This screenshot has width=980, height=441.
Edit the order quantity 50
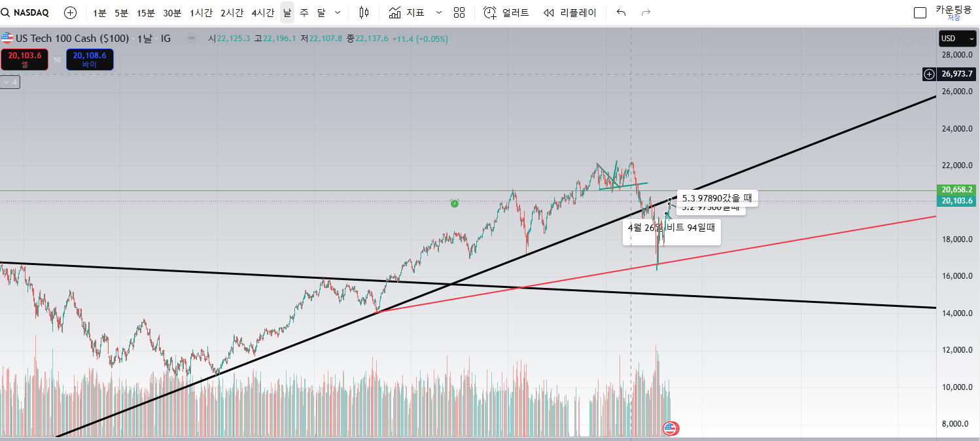pyautogui.click(x=57, y=60)
